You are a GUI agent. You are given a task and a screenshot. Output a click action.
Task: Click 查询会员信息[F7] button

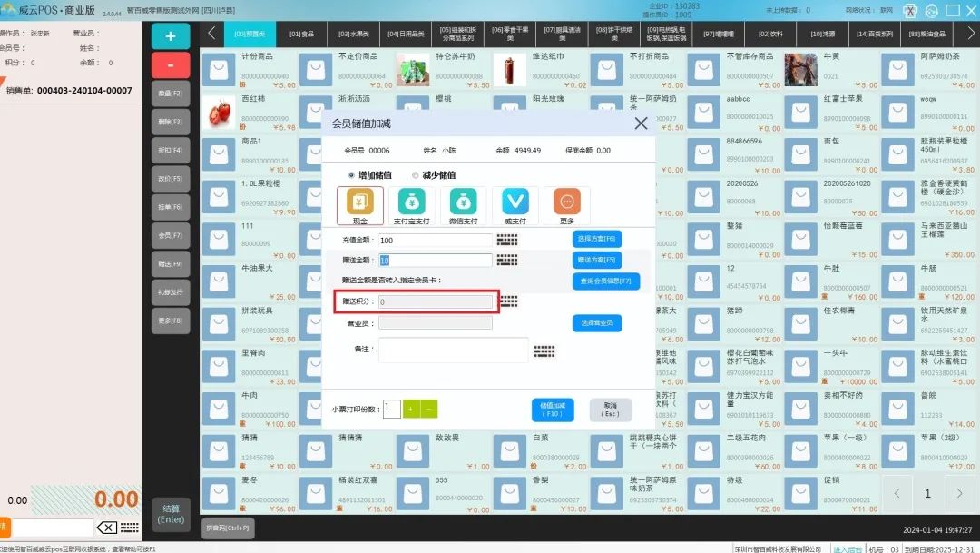[x=606, y=281]
